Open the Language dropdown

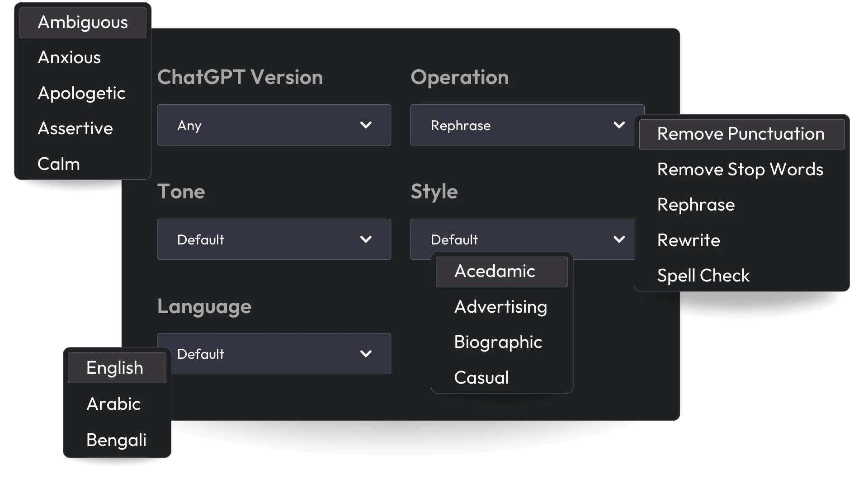274,354
